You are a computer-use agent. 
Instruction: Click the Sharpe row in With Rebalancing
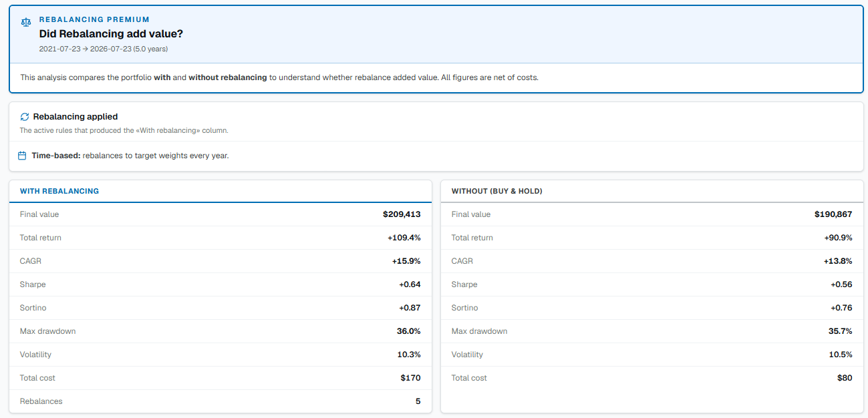221,284
